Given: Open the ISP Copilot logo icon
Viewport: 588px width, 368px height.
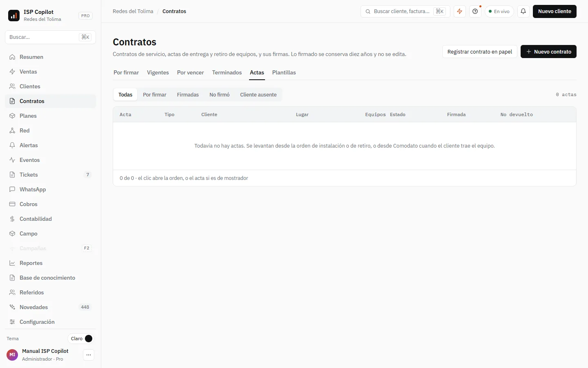Looking at the screenshot, I should (x=14, y=16).
